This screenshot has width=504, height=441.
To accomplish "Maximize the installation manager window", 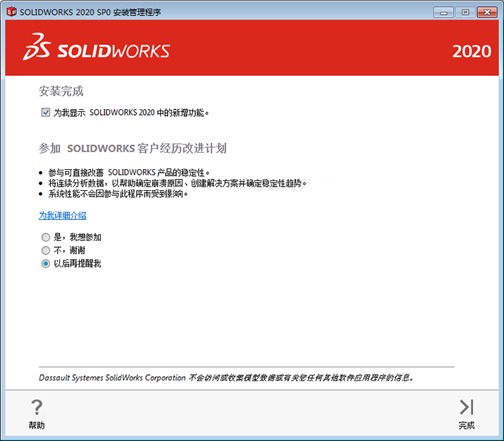I will pos(465,12).
